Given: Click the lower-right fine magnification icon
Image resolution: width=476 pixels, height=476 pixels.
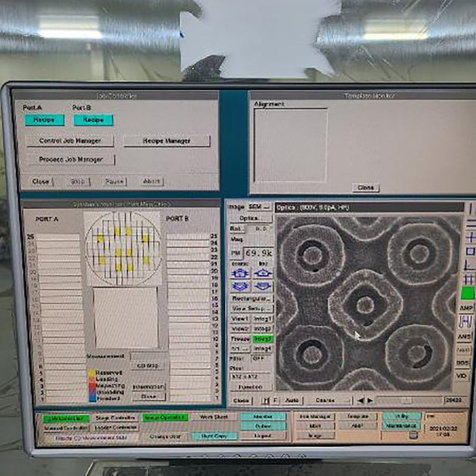Looking at the screenshot, I should point(263,286).
